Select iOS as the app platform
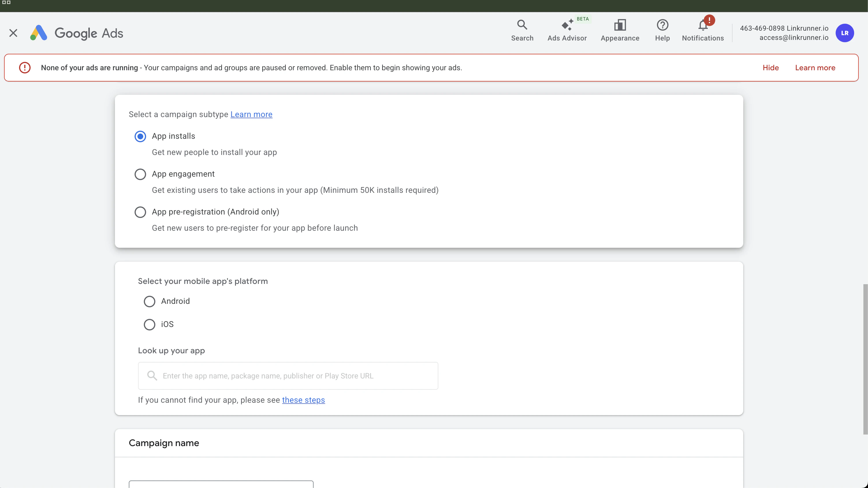The height and width of the screenshot is (488, 868). pos(149,324)
